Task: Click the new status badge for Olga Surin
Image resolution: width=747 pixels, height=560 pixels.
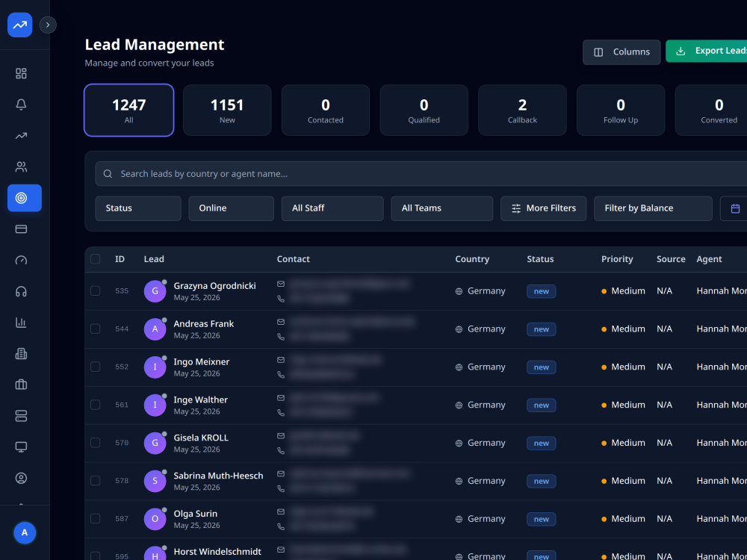Action: click(x=541, y=519)
